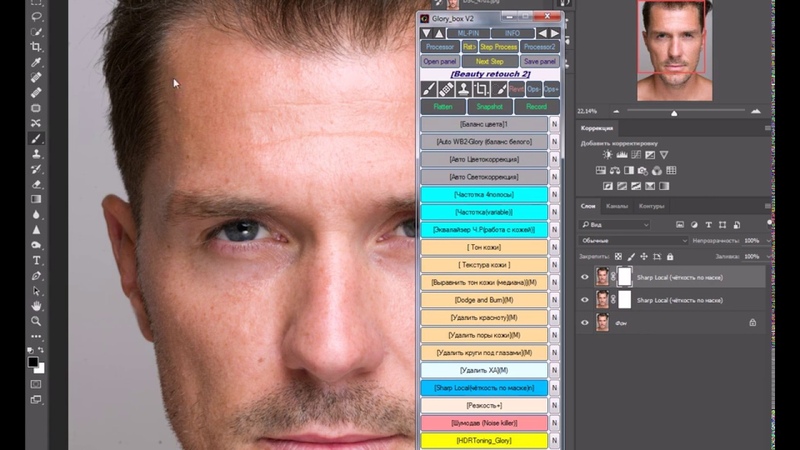800x450 pixels.
Task: Click the Record button
Action: point(536,107)
